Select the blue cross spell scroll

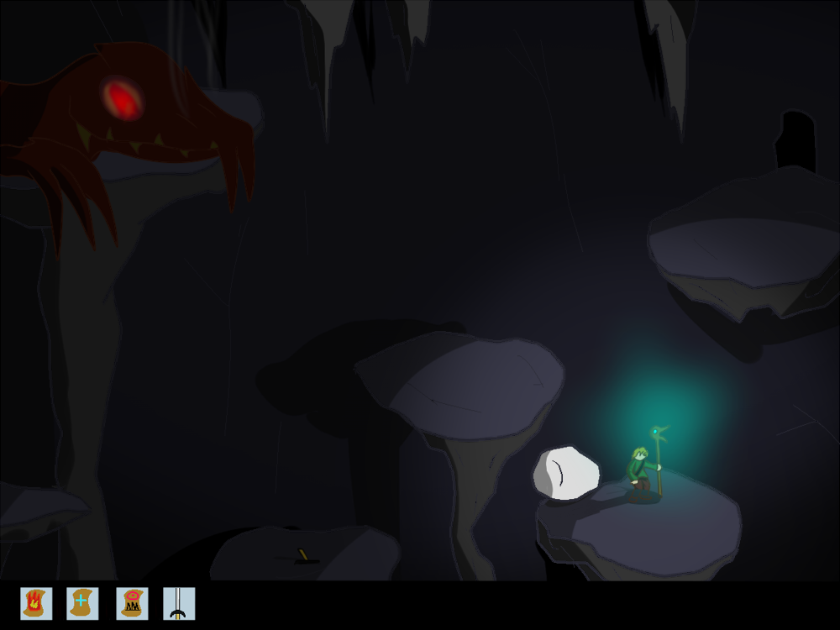[82, 603]
